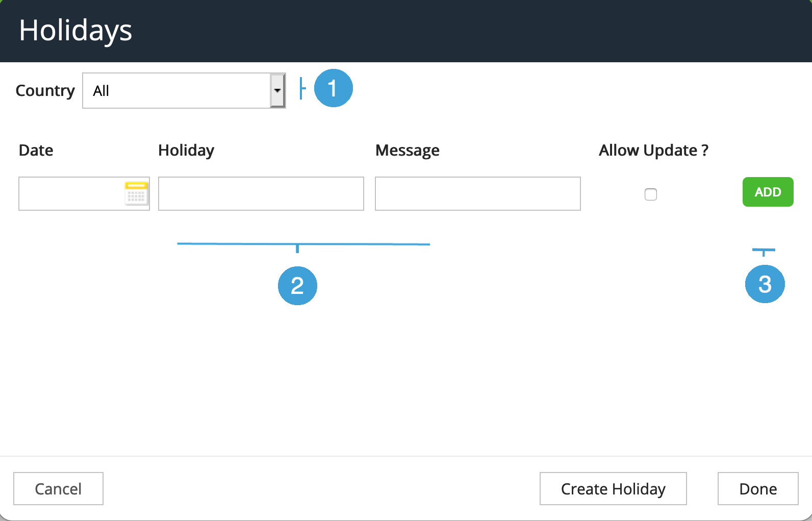
Task: Enable the Allow Update checkbox
Action: (651, 194)
